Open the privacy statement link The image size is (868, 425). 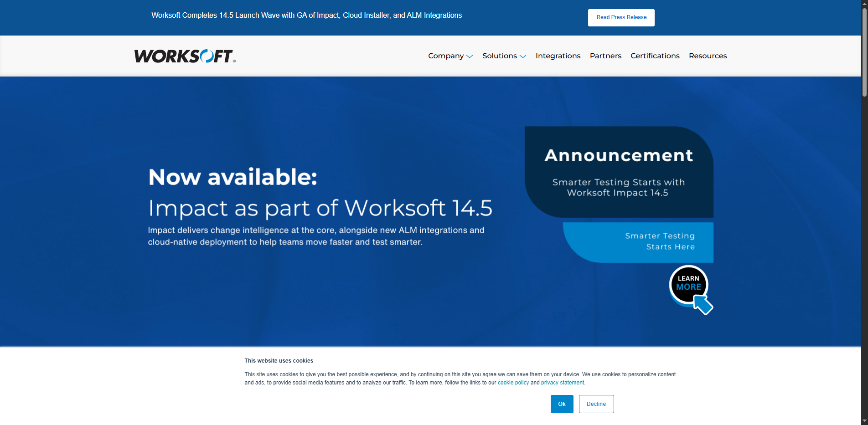click(563, 383)
